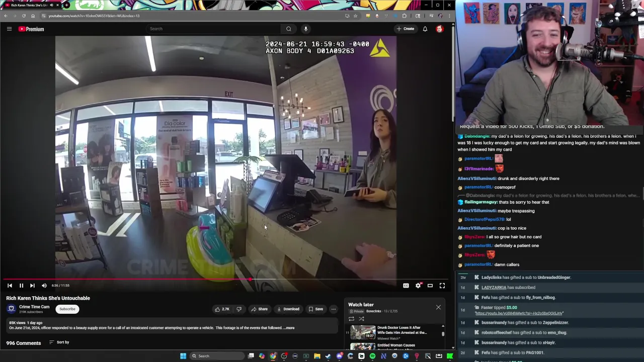Image resolution: width=644 pixels, height=362 pixels.
Task: Open Spotify from the taskbar
Action: click(372, 356)
